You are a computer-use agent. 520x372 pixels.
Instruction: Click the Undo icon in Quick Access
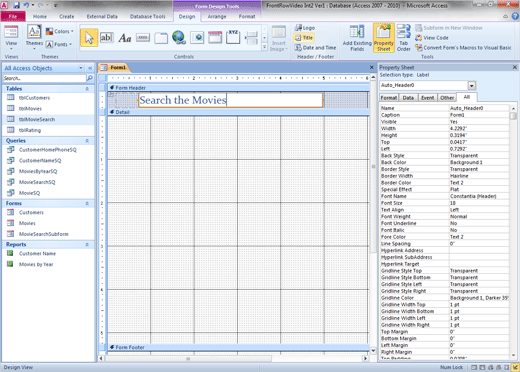tap(26, 5)
